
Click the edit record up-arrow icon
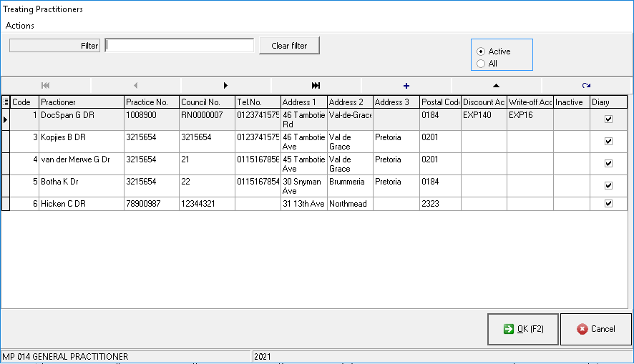497,85
